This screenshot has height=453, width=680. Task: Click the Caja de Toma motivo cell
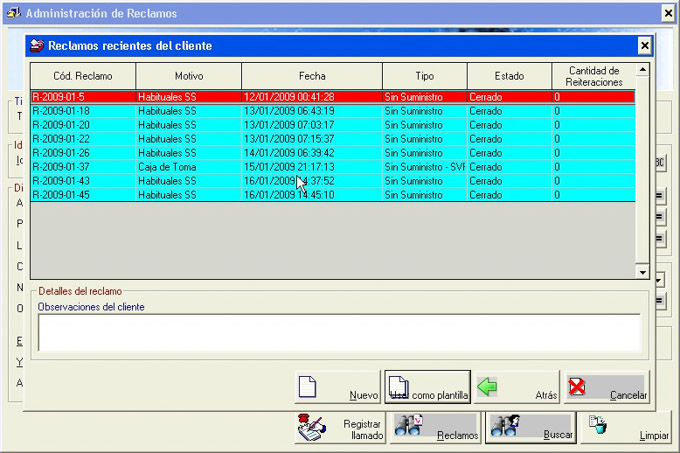(189, 167)
